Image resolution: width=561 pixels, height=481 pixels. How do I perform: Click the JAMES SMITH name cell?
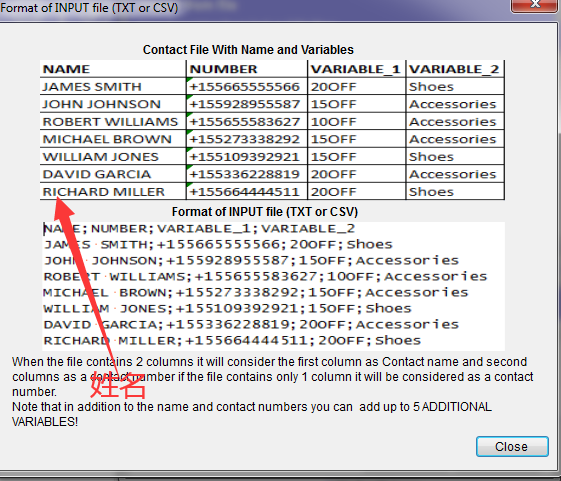pyautogui.click(x=113, y=86)
